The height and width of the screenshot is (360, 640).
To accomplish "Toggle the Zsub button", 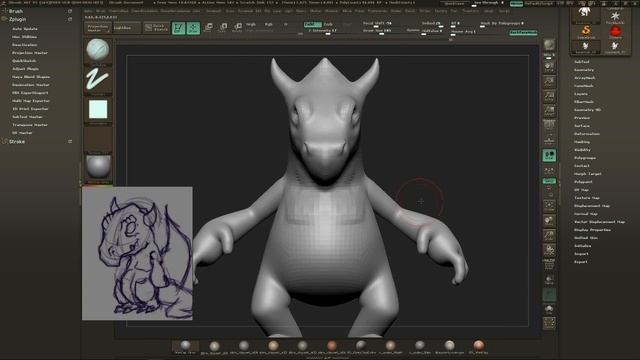I will [328, 24].
